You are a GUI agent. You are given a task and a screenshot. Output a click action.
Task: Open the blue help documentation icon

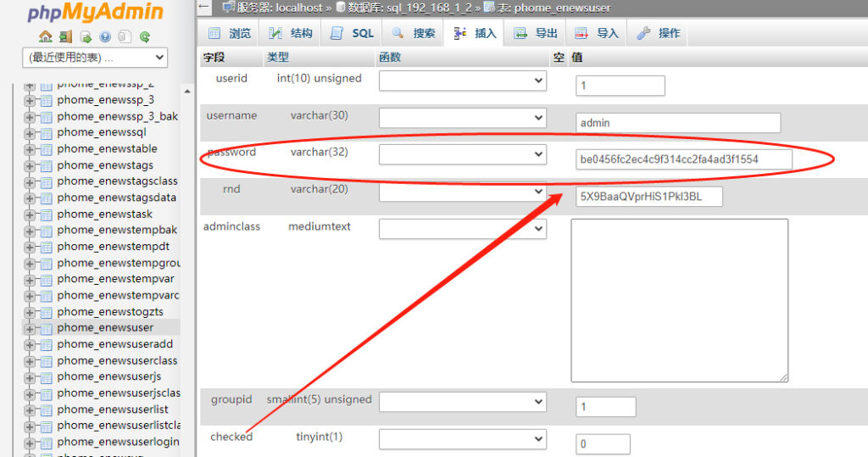click(105, 36)
